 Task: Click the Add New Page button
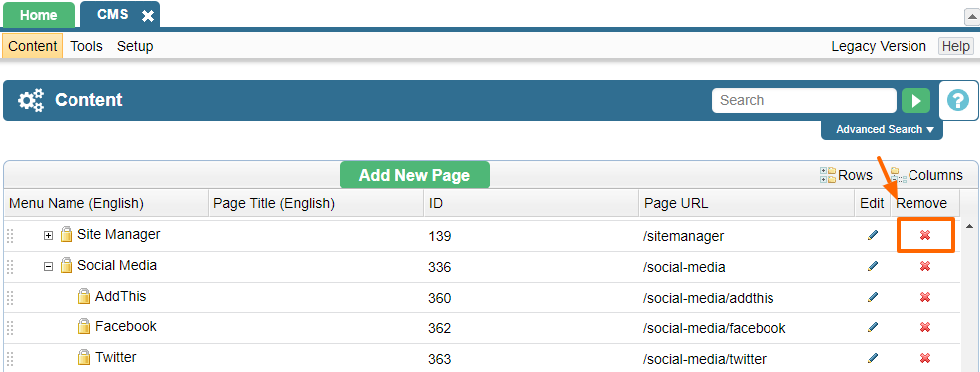pos(414,175)
